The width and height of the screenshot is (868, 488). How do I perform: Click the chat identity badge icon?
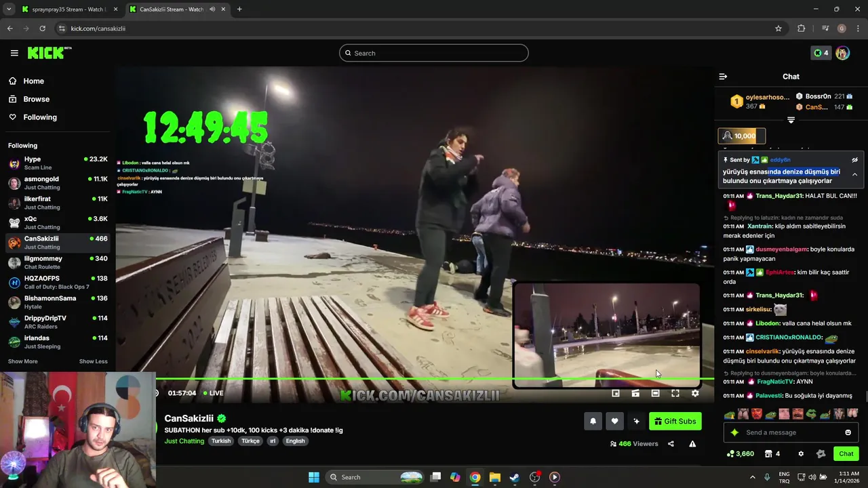pos(821,454)
